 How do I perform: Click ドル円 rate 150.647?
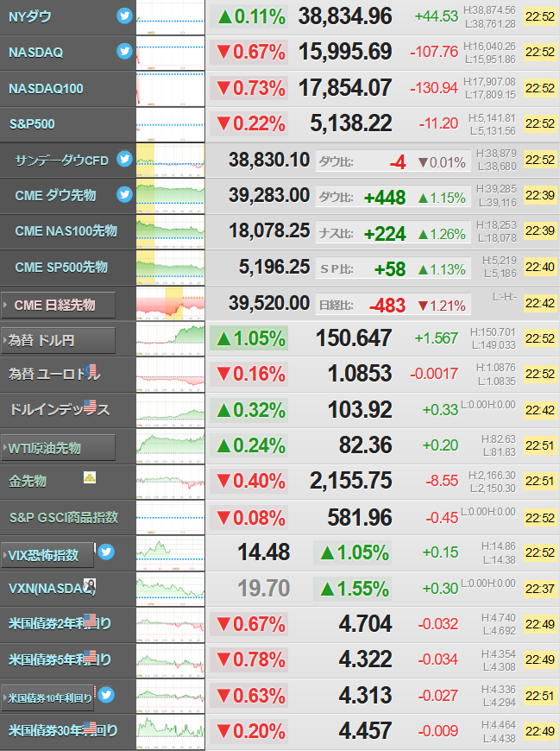click(354, 338)
